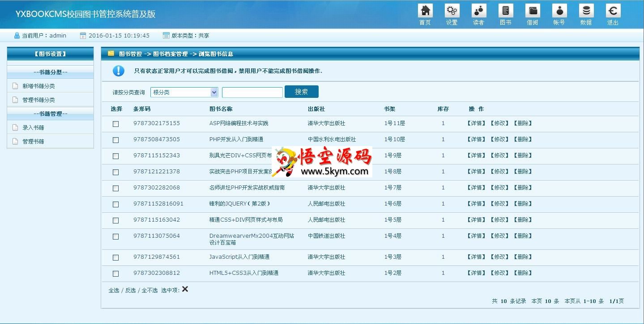Check the box for DreamwearverMx2004 row
This screenshot has height=324, width=644.
[115, 236]
